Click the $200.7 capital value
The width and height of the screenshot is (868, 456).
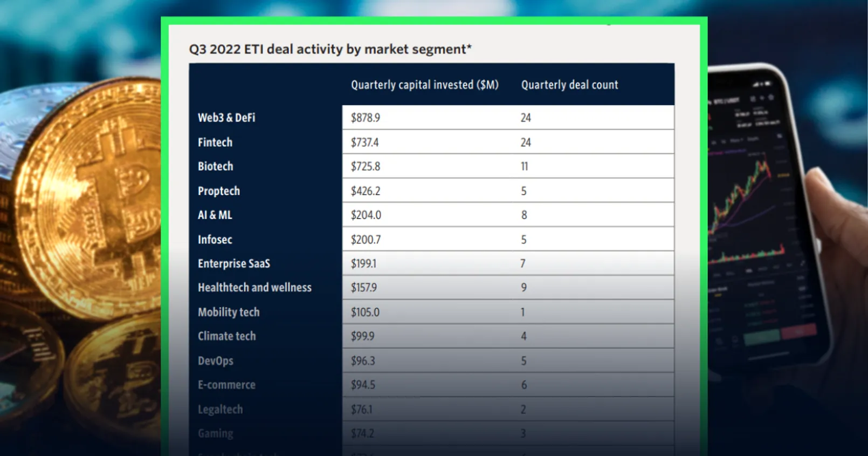click(x=366, y=240)
